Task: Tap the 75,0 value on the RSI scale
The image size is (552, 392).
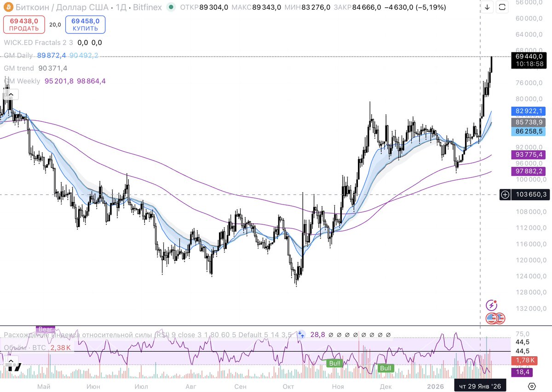Action: point(522,334)
